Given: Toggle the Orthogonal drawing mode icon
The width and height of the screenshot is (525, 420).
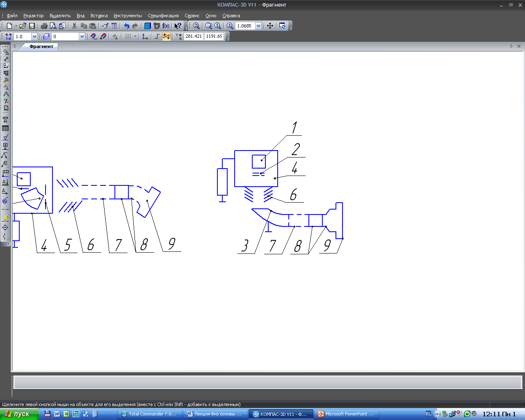Looking at the screenshot, I should [157, 37].
